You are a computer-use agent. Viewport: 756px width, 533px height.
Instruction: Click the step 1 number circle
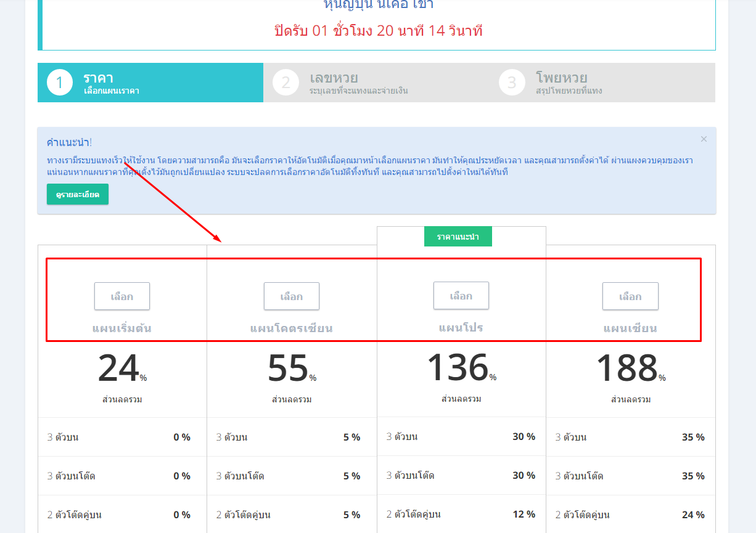60,83
